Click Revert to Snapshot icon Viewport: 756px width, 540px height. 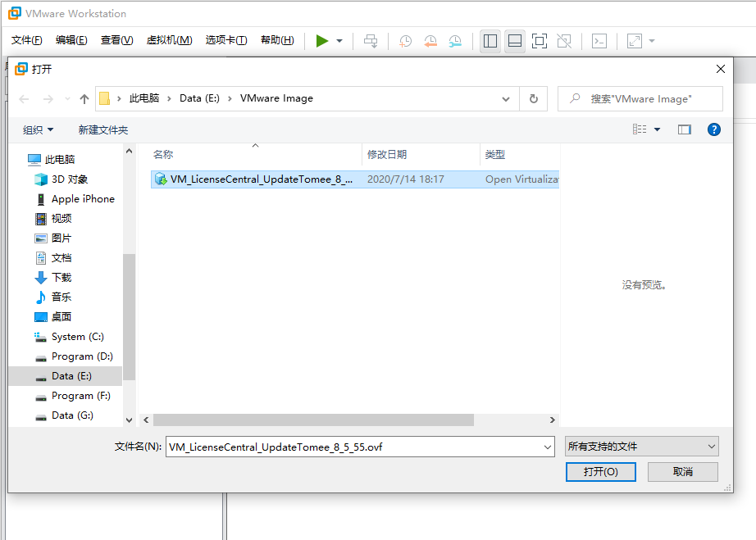pos(430,41)
